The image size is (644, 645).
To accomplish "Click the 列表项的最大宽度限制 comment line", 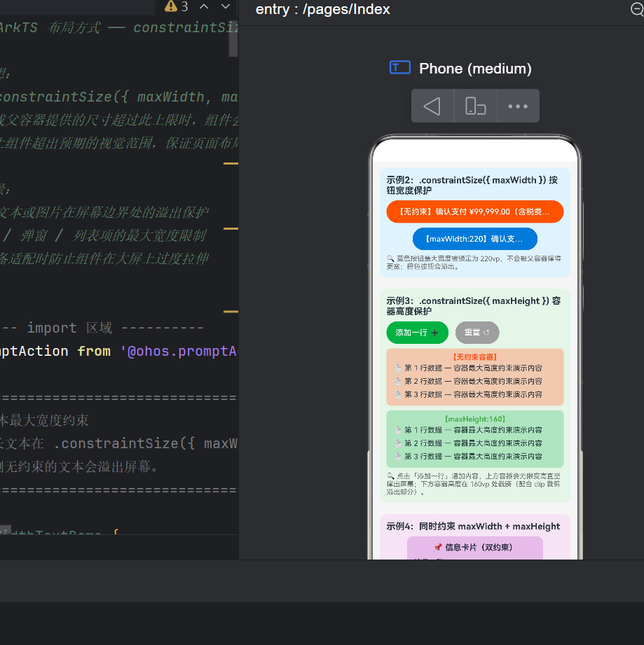I will click(104, 236).
